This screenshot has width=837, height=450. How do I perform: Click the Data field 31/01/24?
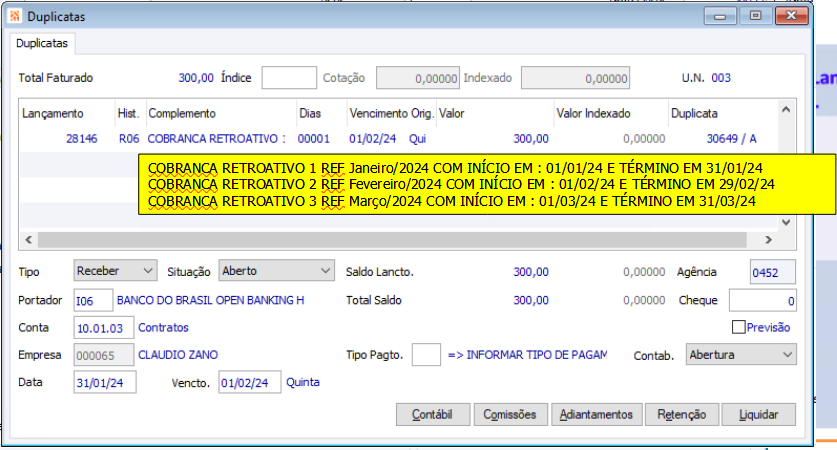(105, 382)
